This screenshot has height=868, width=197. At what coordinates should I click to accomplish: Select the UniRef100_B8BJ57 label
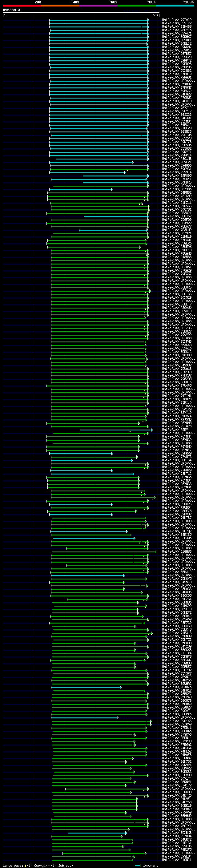pos(177,216)
